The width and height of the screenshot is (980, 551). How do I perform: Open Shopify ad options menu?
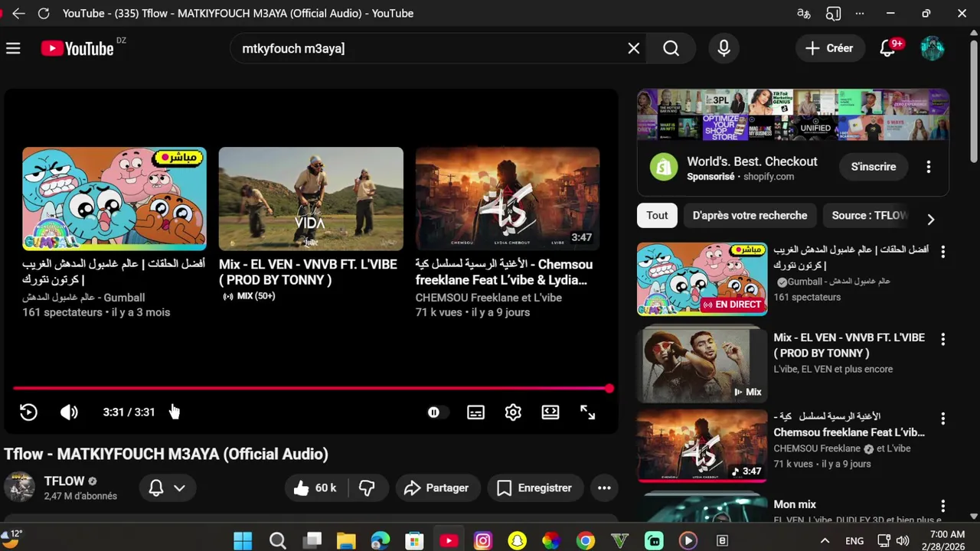click(x=928, y=167)
